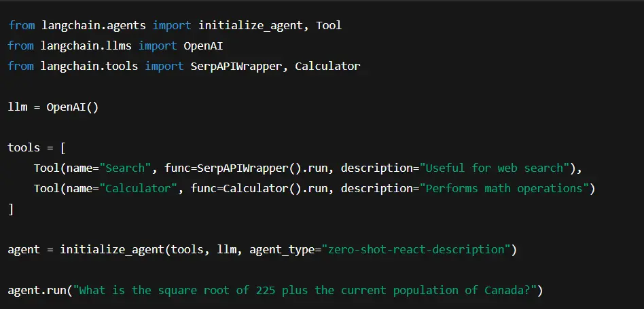Click the 'tools' variable in 'tools = ['
644x309 pixels.
tap(24, 147)
